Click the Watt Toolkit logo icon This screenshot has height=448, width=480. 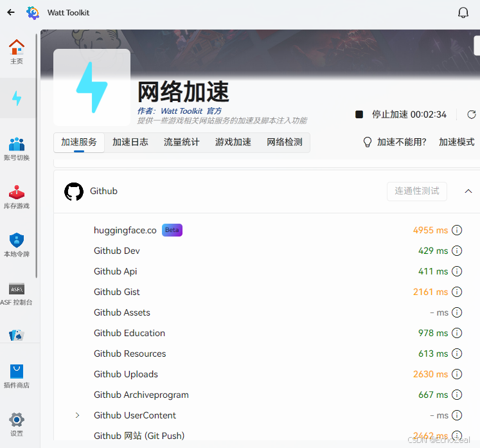(x=33, y=13)
